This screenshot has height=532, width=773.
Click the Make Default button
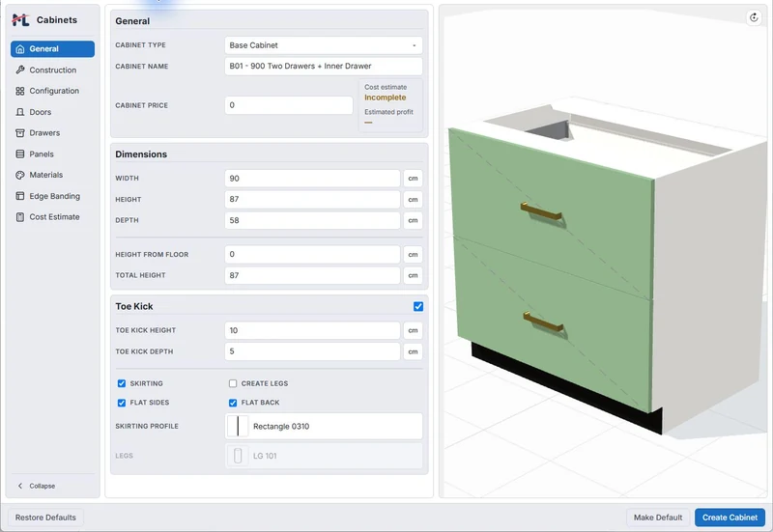[x=658, y=518]
